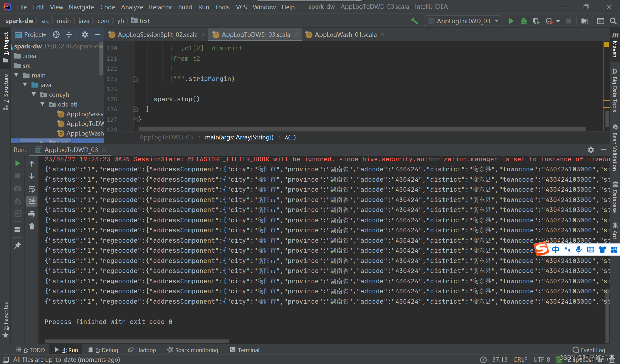The image size is (620, 364).
Task: Switch to AppLogWash_01.scala tab
Action: pos(346,35)
